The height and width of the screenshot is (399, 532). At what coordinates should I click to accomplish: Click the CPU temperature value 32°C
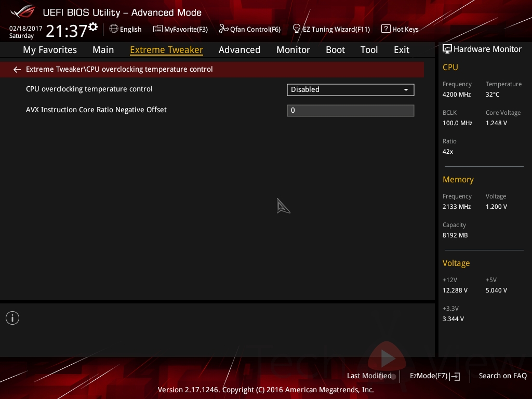[493, 95]
